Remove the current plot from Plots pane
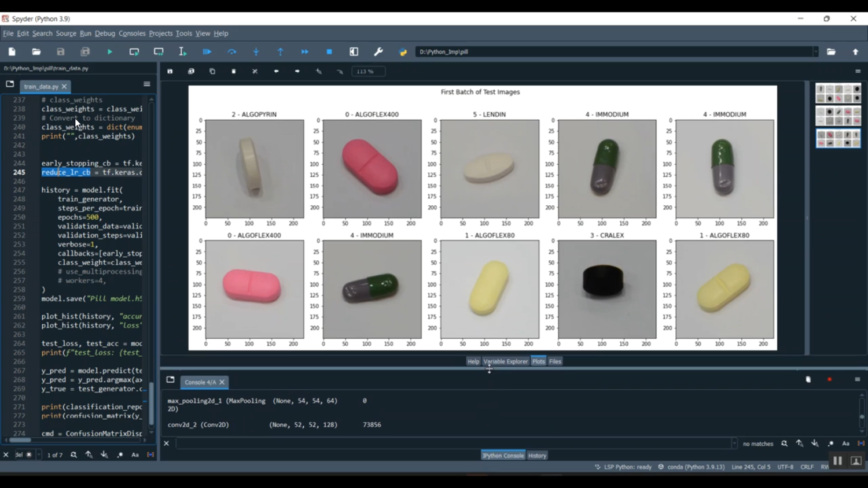The width and height of the screenshot is (868, 488). [x=233, y=71]
